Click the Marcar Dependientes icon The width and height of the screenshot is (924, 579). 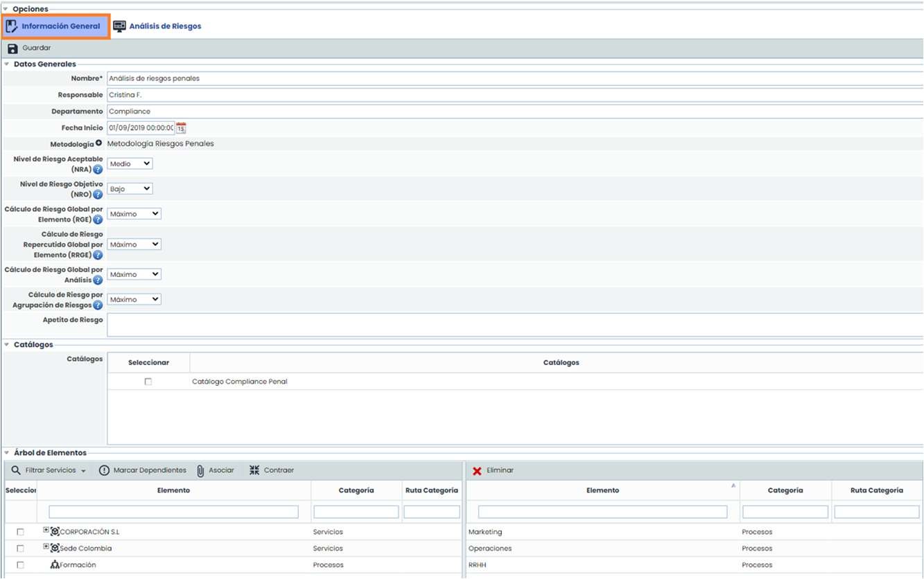click(105, 470)
